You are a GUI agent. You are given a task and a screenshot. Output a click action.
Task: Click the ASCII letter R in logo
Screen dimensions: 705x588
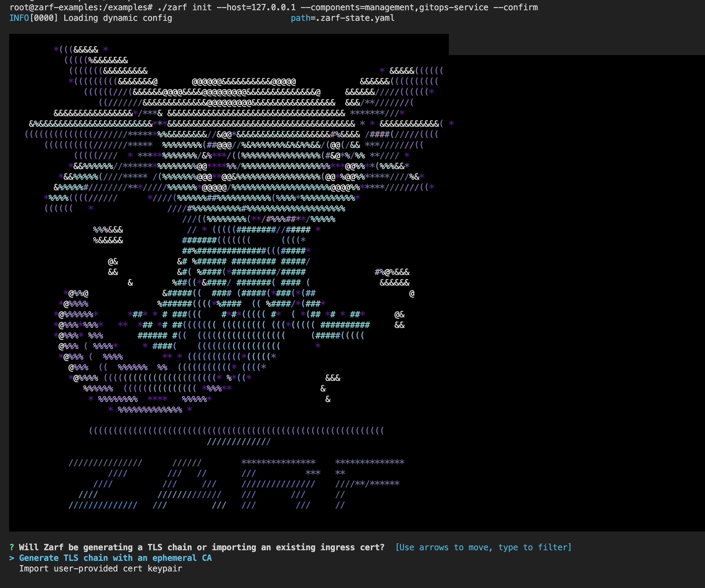(278, 484)
